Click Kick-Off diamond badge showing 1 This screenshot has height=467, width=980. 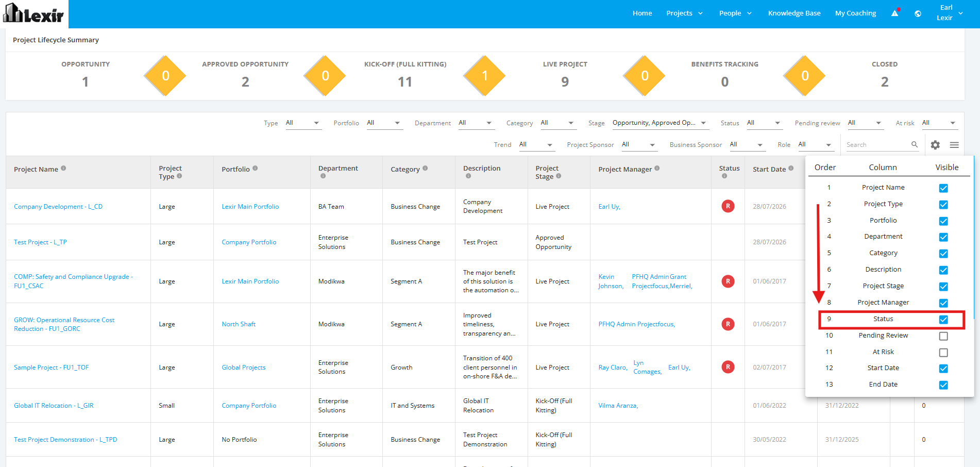coord(485,76)
